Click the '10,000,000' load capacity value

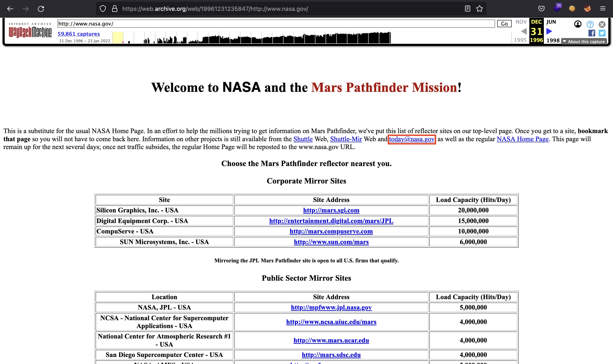point(473,231)
